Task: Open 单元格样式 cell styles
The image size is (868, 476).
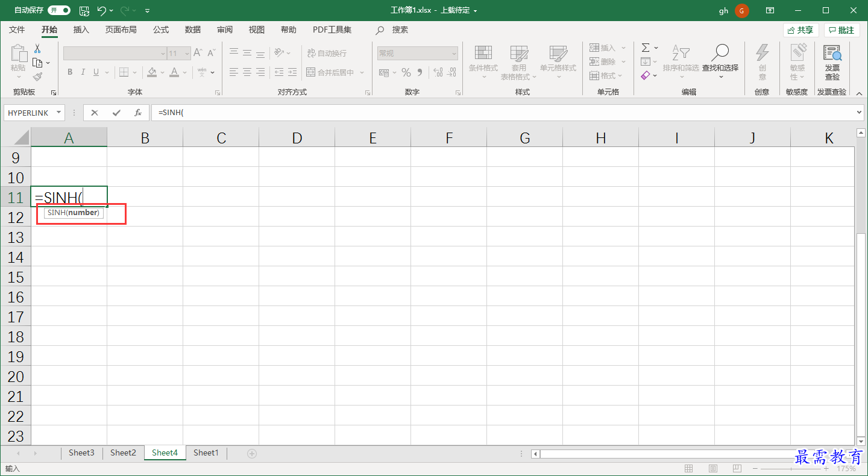Action: click(x=558, y=63)
